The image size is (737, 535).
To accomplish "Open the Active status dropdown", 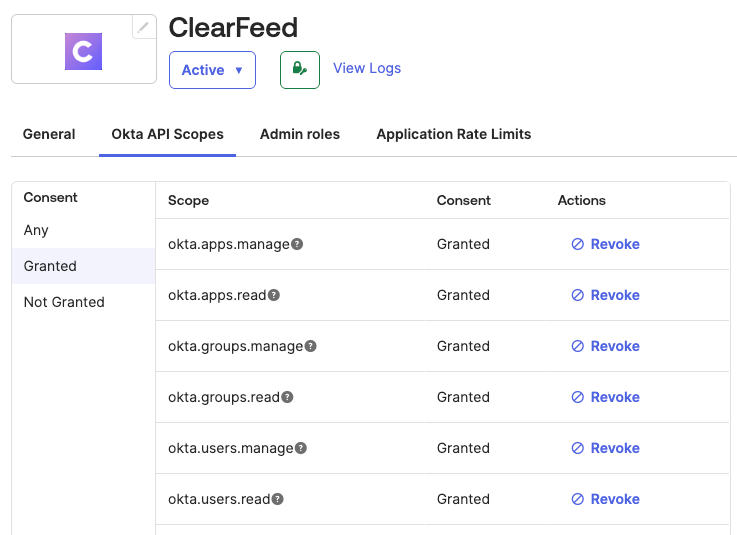I will click(x=212, y=70).
